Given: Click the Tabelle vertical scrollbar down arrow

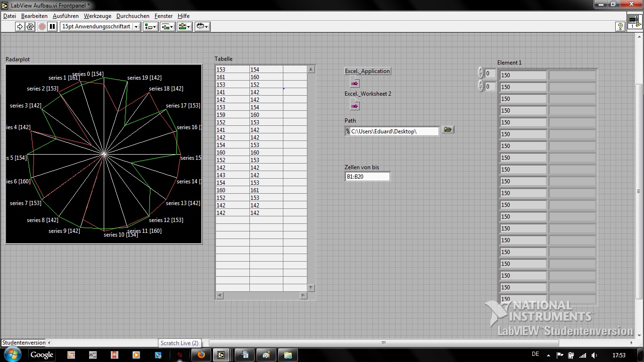Looking at the screenshot, I should (311, 288).
